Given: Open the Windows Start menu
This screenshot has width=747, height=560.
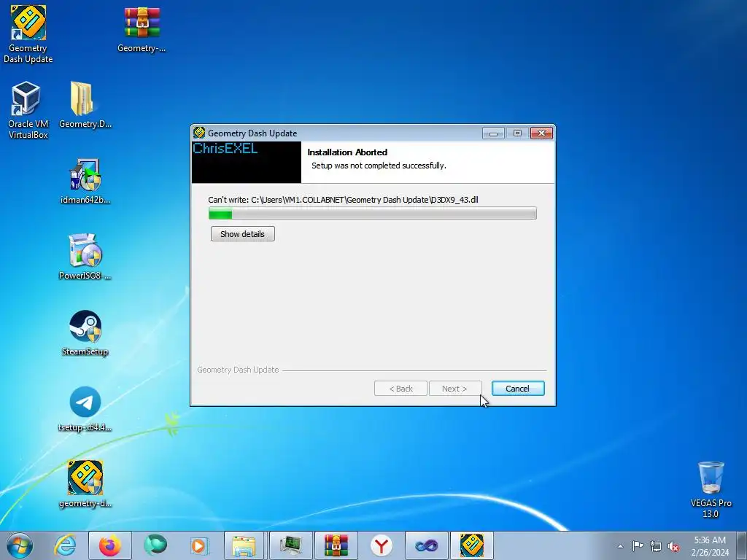Looking at the screenshot, I should (20, 545).
